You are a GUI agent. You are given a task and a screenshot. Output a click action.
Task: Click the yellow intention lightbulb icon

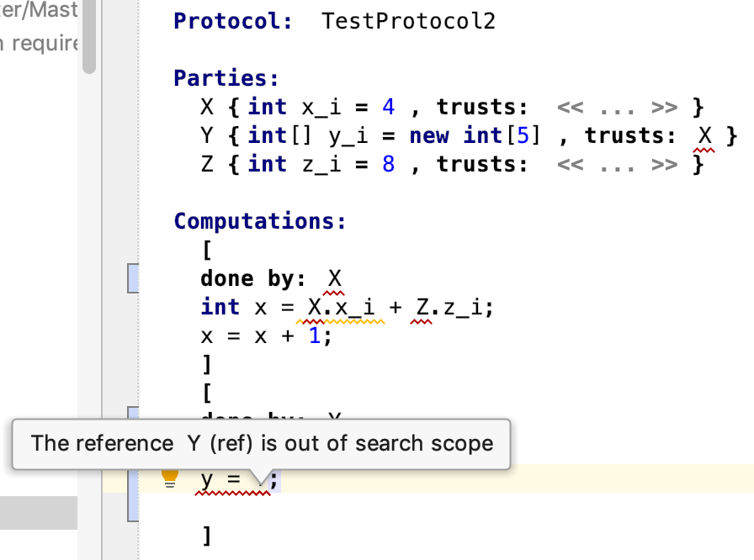(170, 478)
